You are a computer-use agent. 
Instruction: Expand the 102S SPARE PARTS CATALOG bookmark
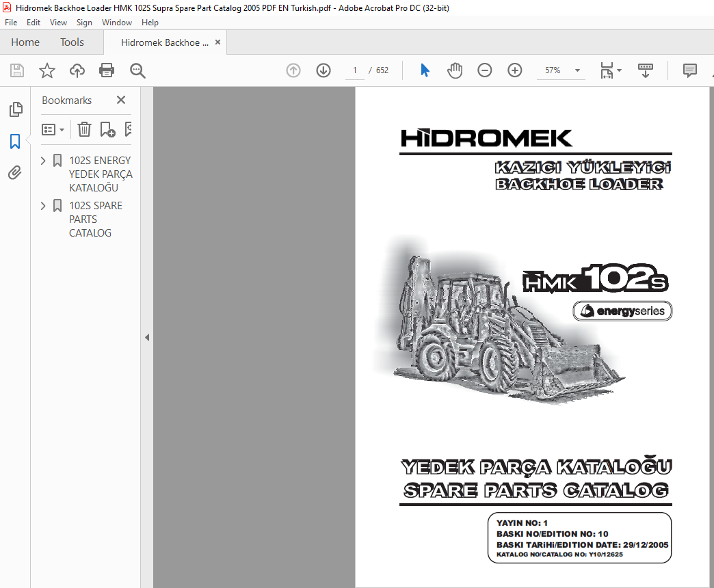(x=43, y=206)
